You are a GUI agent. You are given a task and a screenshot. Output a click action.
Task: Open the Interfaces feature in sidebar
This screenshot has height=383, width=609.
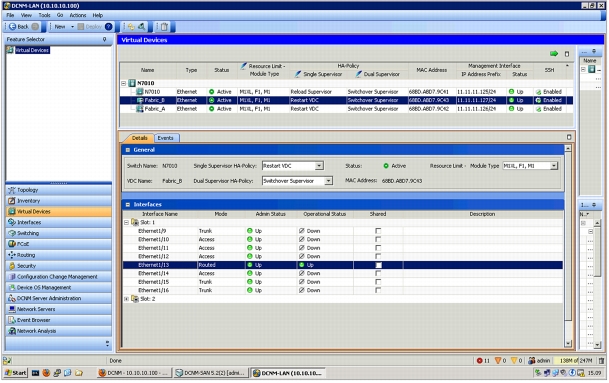pos(58,223)
